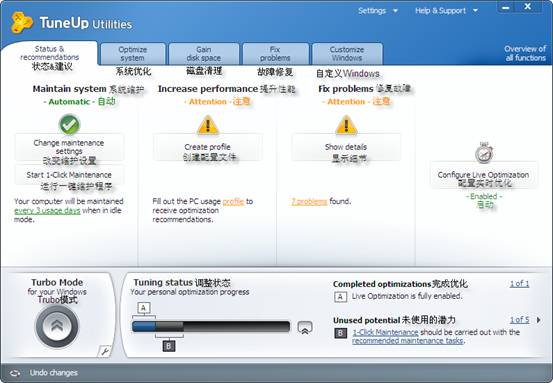
Task: Click the warning triangle under Increase performance
Action: click(x=208, y=125)
